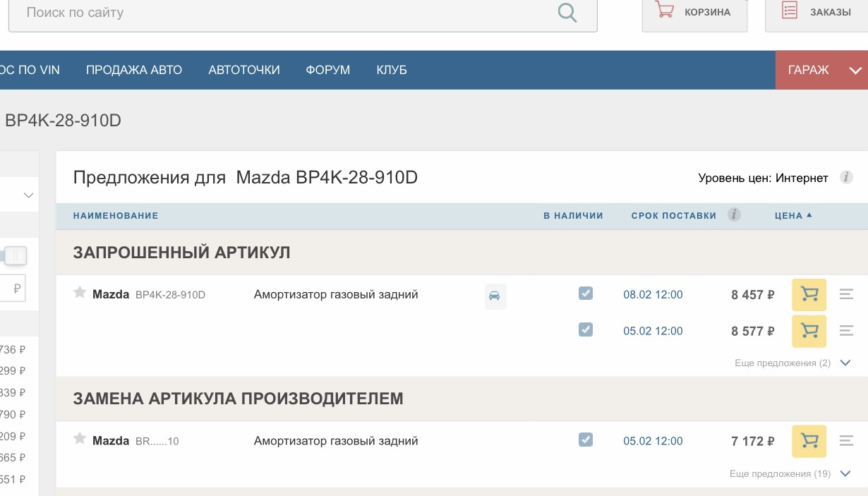Open the ФОРУМ menu item

pyautogui.click(x=327, y=70)
